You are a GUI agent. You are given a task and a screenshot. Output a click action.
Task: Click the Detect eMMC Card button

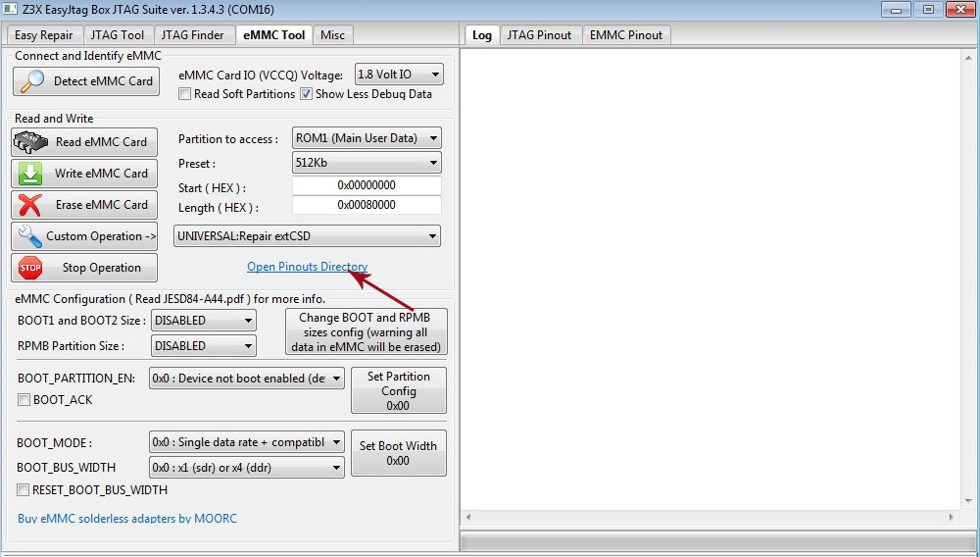tap(86, 81)
